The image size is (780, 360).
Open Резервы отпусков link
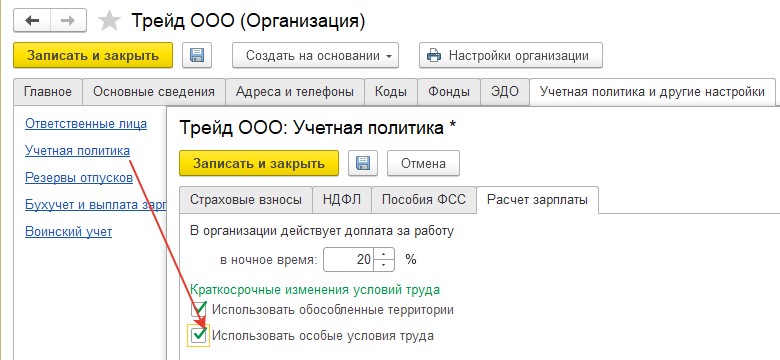tap(79, 178)
